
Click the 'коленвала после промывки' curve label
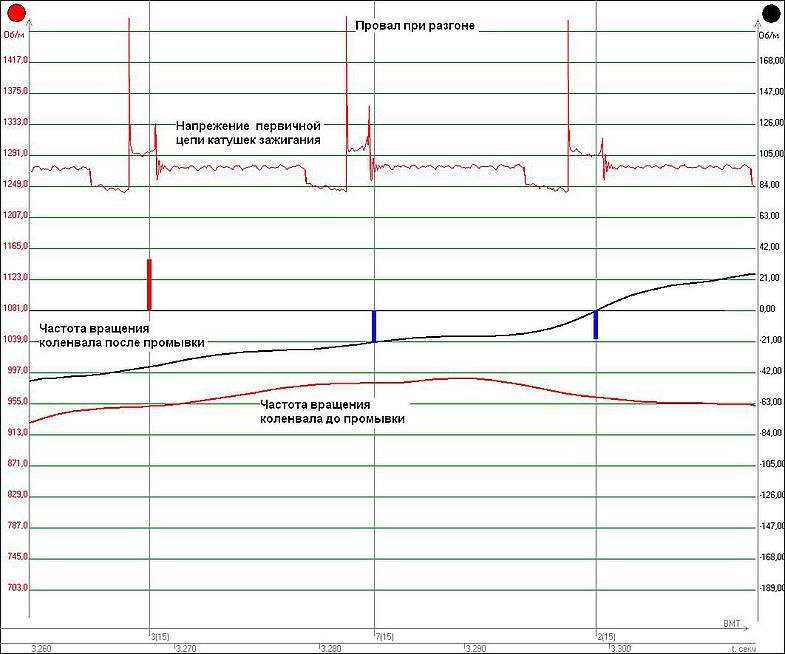(121, 342)
